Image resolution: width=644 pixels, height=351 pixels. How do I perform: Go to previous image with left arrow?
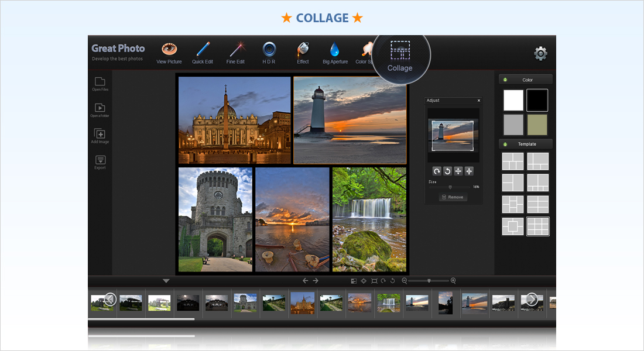305,281
